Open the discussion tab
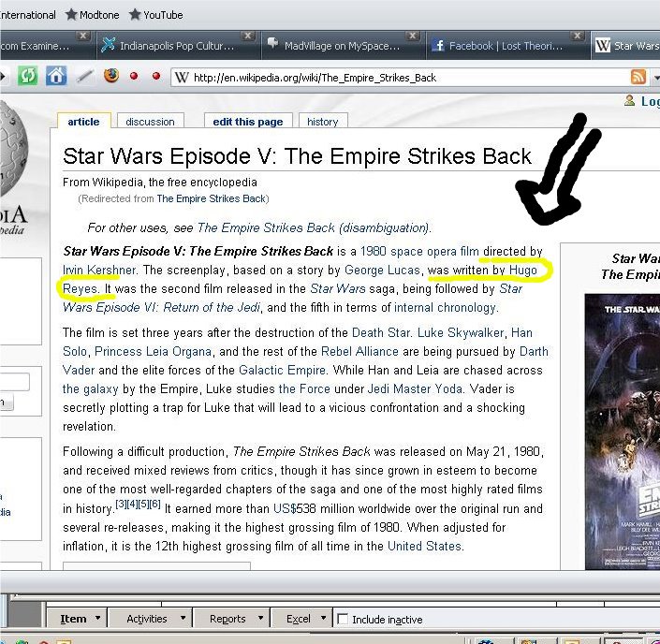The width and height of the screenshot is (660, 644). [x=151, y=122]
